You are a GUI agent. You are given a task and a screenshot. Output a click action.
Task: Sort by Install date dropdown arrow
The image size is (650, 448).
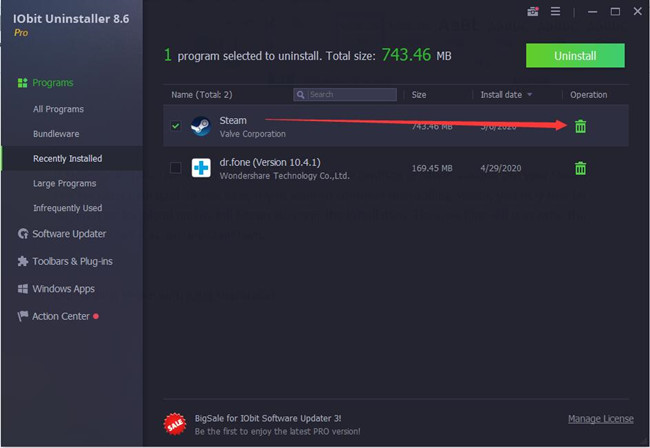click(529, 95)
